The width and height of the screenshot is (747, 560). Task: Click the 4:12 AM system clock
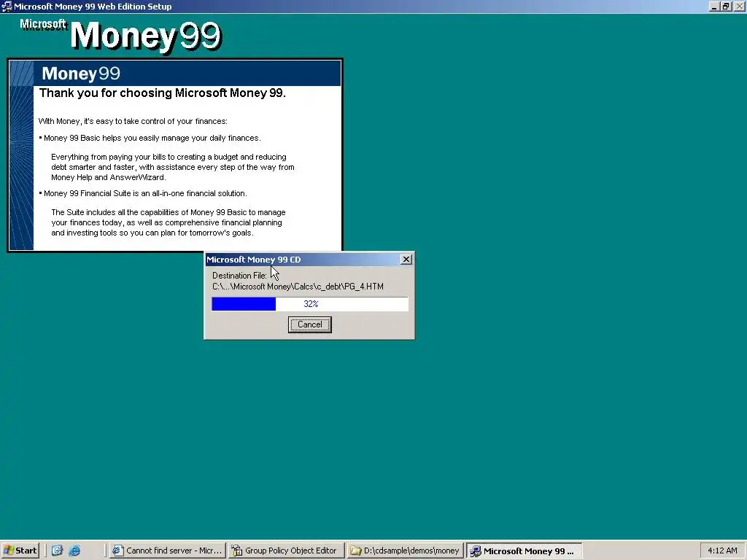coord(722,551)
